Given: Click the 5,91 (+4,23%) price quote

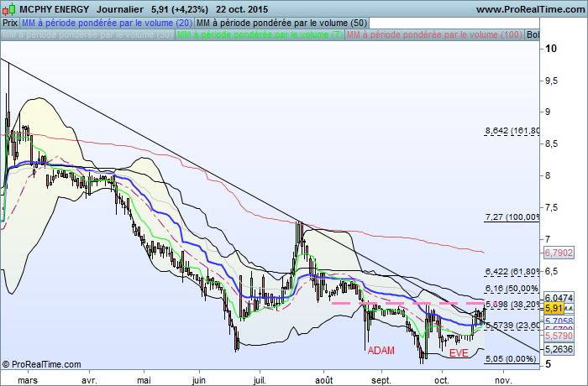Looking at the screenshot, I should click(x=180, y=9).
